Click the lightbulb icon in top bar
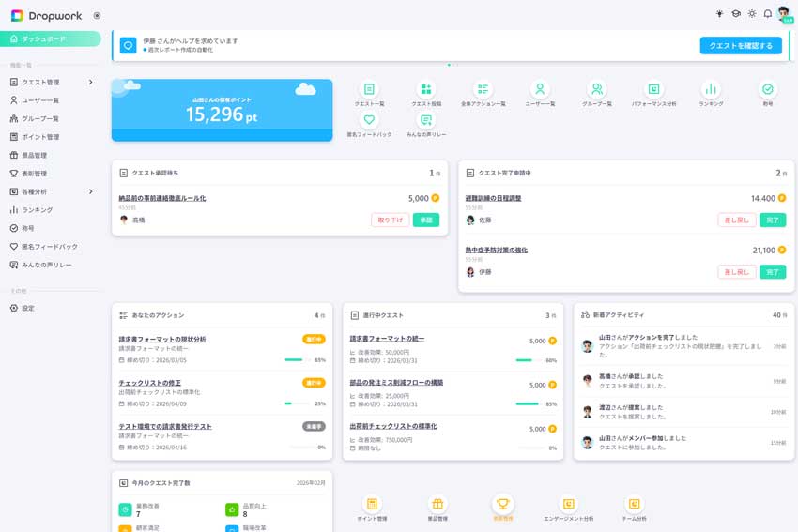 (x=720, y=14)
